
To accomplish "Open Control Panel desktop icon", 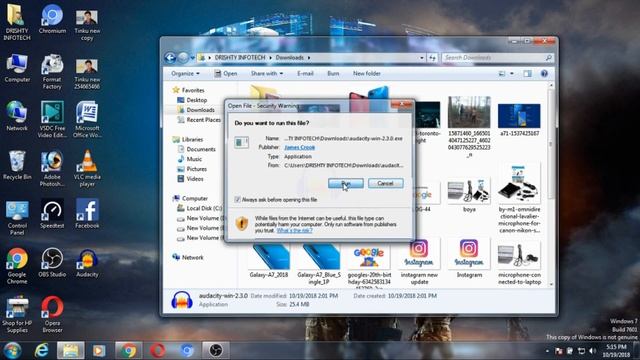I will 17,218.
